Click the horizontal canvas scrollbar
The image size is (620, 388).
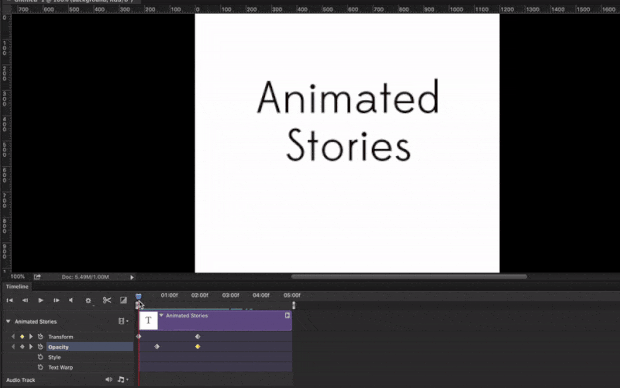(409, 277)
